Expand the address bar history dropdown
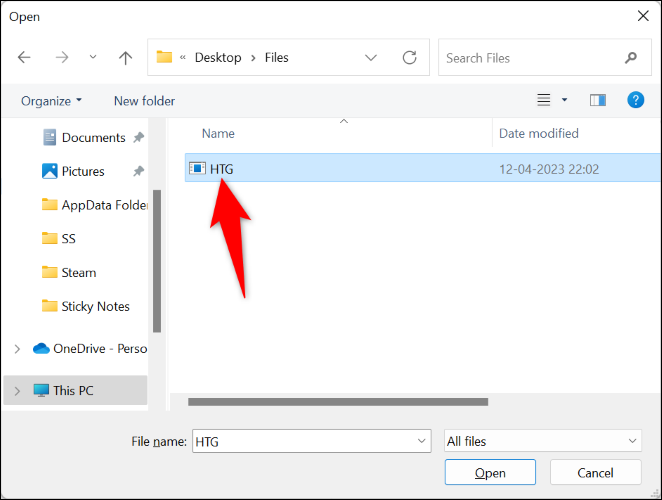662x500 pixels. click(371, 57)
